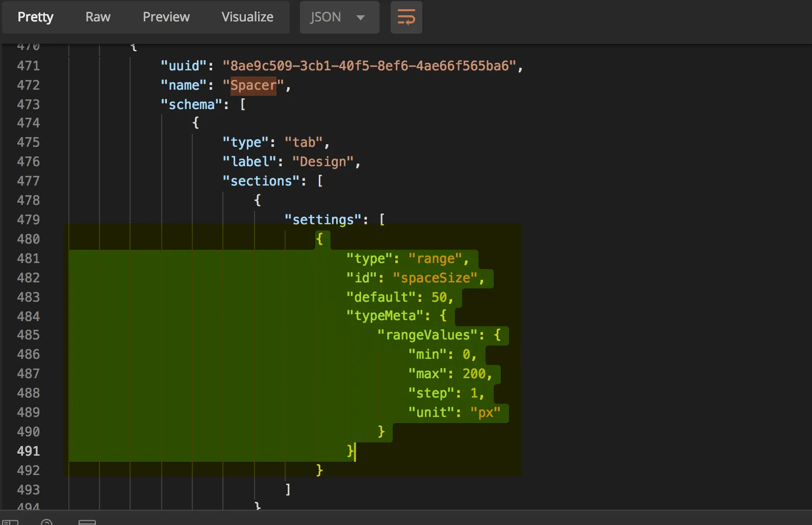Click the default value 50
This screenshot has height=525, width=812.
click(439, 297)
